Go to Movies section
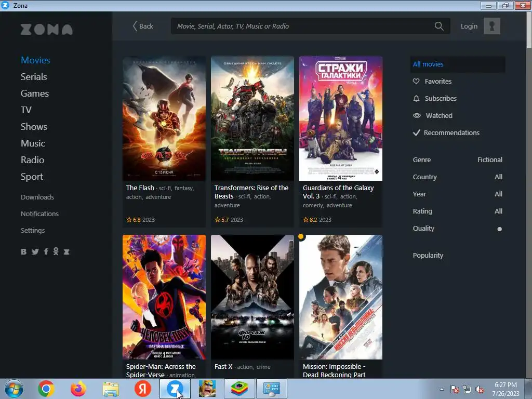The height and width of the screenshot is (399, 532). (35, 60)
